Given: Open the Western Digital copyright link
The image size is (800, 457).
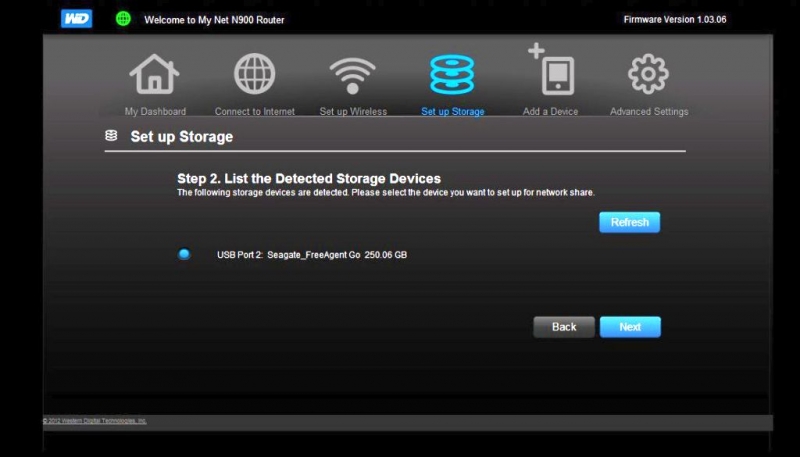Looking at the screenshot, I should tap(94, 421).
